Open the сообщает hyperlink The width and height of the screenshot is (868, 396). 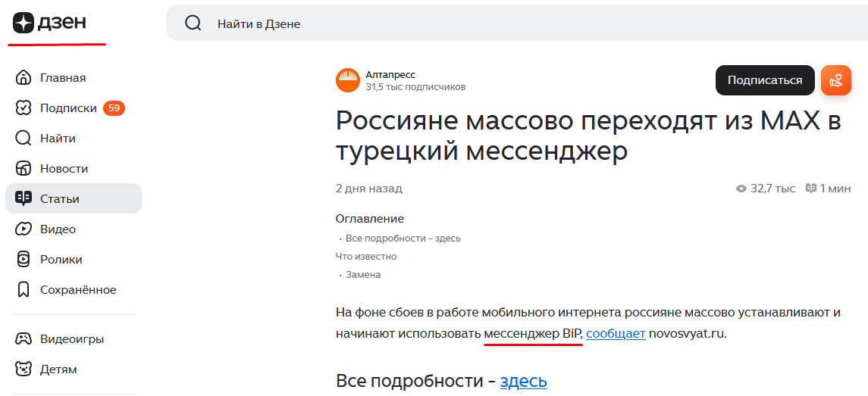point(616,334)
